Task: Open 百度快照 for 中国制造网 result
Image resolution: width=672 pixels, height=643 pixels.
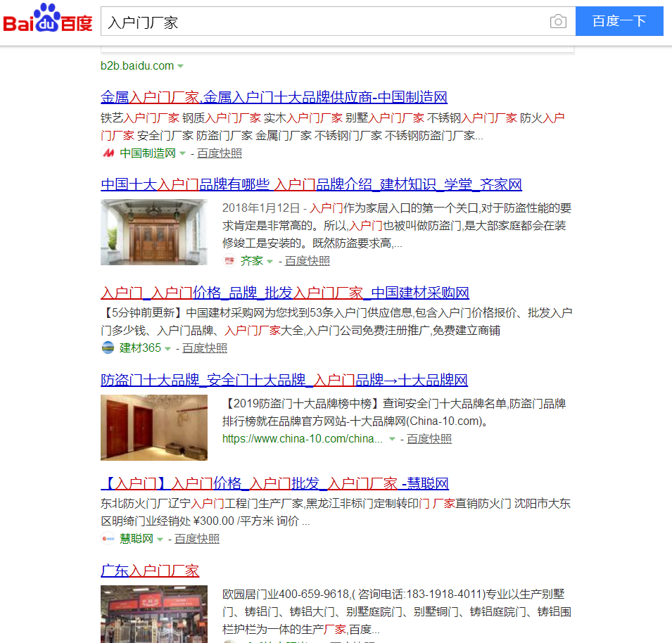Action: tap(220, 153)
